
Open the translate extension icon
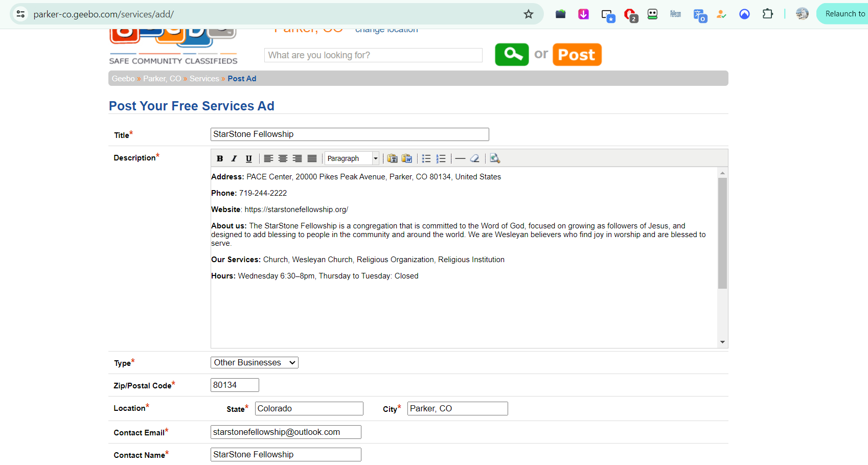click(x=700, y=15)
